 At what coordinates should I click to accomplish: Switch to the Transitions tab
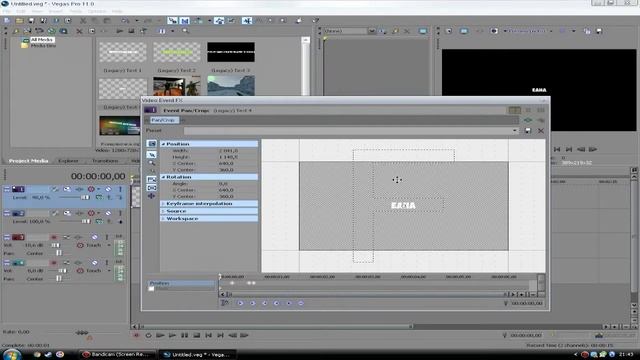point(105,161)
